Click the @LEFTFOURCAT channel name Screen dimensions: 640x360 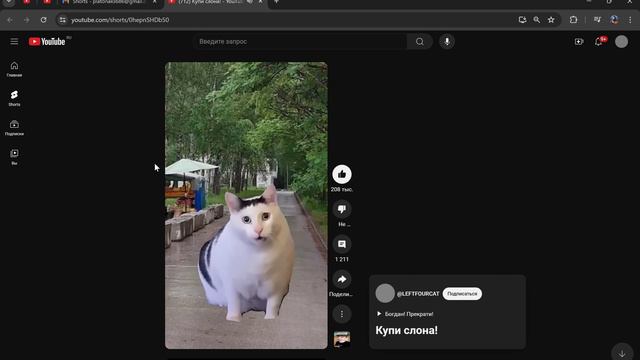tap(418, 294)
